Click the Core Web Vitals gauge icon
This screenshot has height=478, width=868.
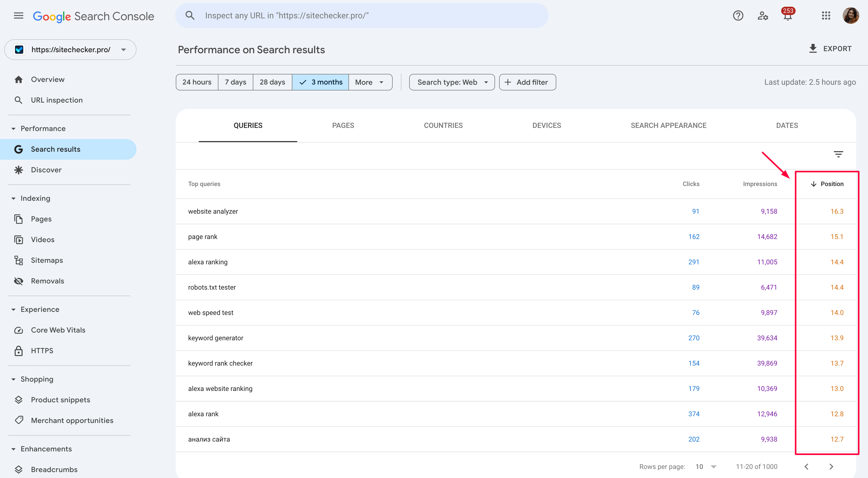[x=19, y=330]
